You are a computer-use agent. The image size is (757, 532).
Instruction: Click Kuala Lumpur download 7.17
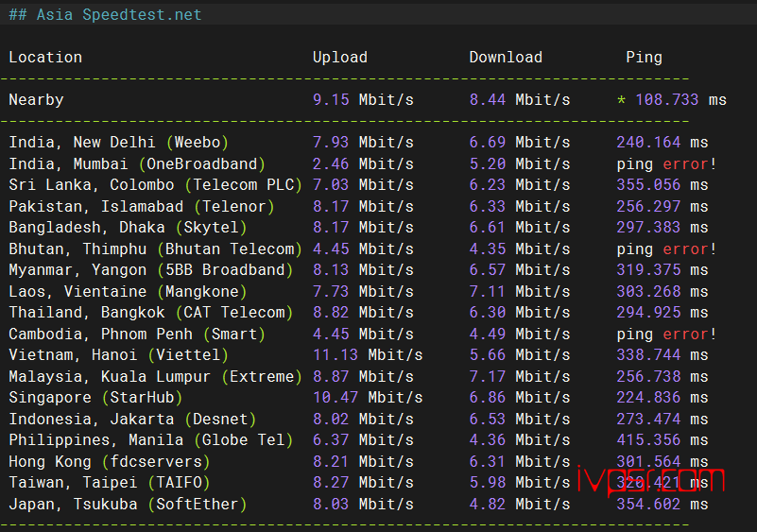point(487,376)
